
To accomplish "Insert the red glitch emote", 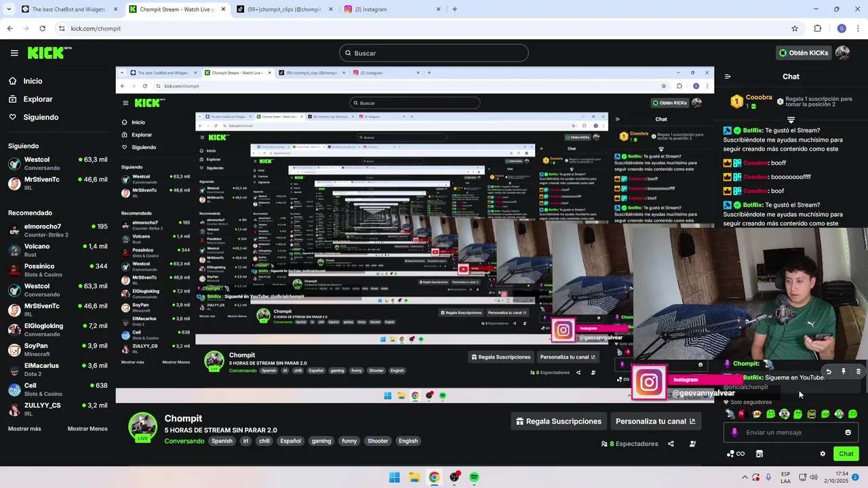I will pos(742,414).
